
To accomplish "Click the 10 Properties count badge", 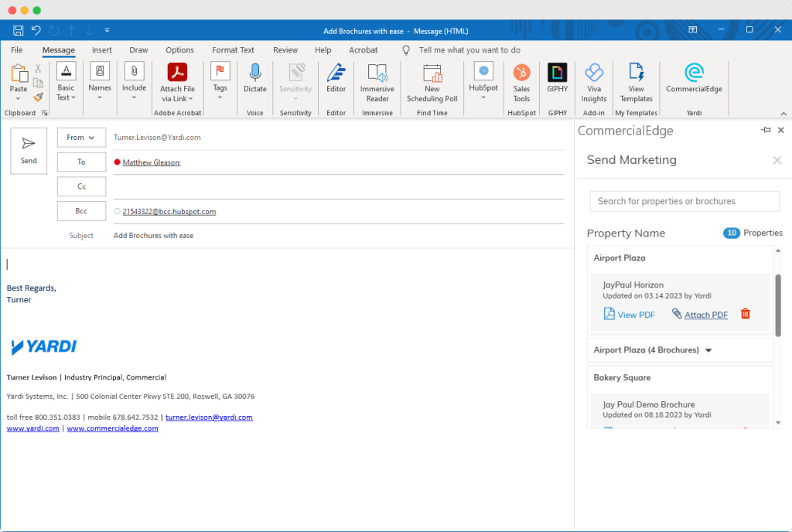I will pyautogui.click(x=732, y=233).
